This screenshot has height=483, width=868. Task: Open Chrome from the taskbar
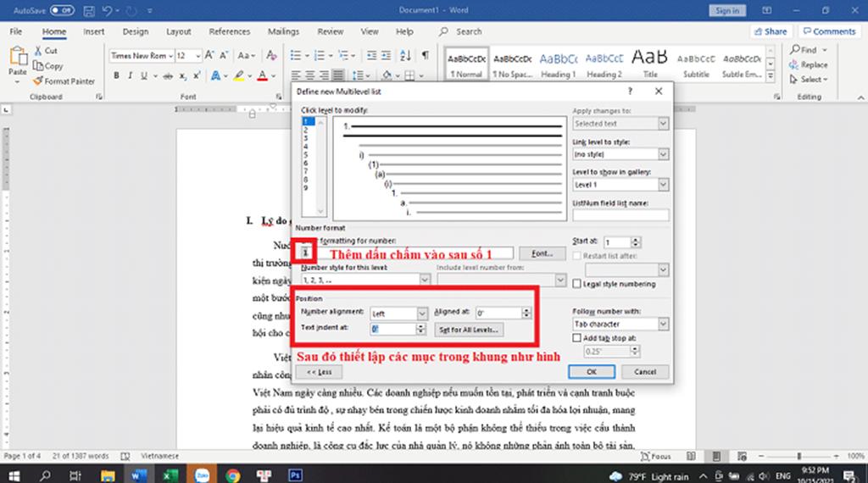point(232,475)
